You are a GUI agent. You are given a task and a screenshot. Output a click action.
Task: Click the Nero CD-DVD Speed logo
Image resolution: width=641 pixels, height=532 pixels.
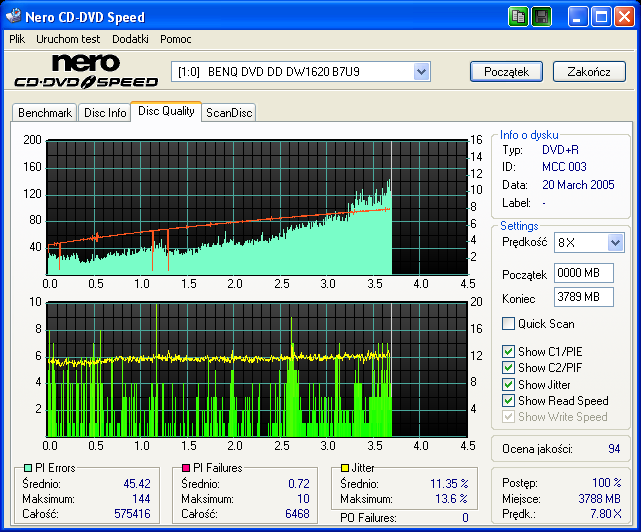[86, 72]
